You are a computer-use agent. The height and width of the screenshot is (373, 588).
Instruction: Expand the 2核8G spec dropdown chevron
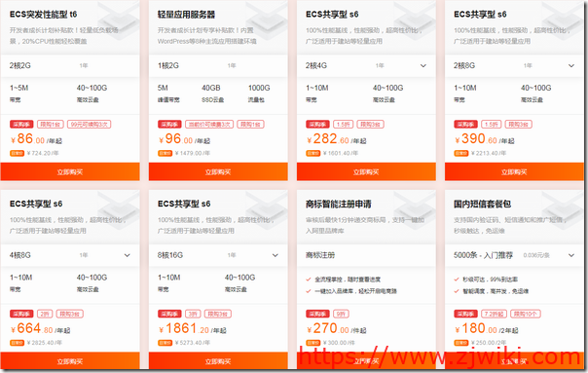pyautogui.click(x=571, y=65)
